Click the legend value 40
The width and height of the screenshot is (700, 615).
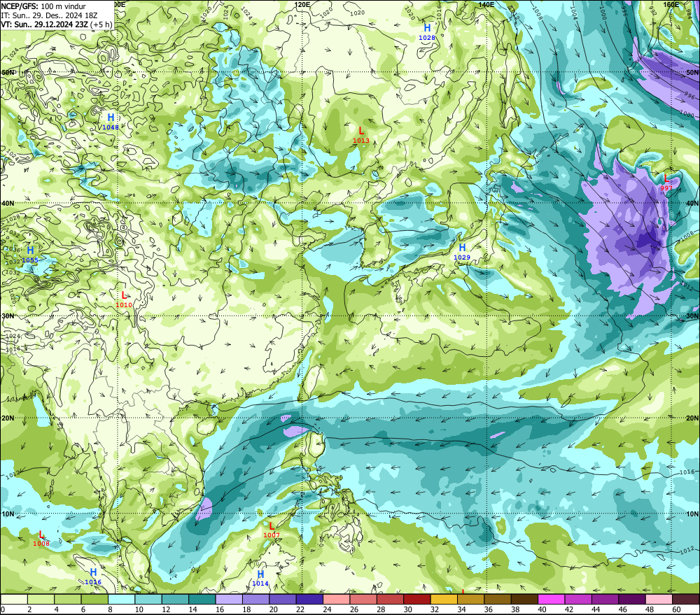[x=542, y=609]
